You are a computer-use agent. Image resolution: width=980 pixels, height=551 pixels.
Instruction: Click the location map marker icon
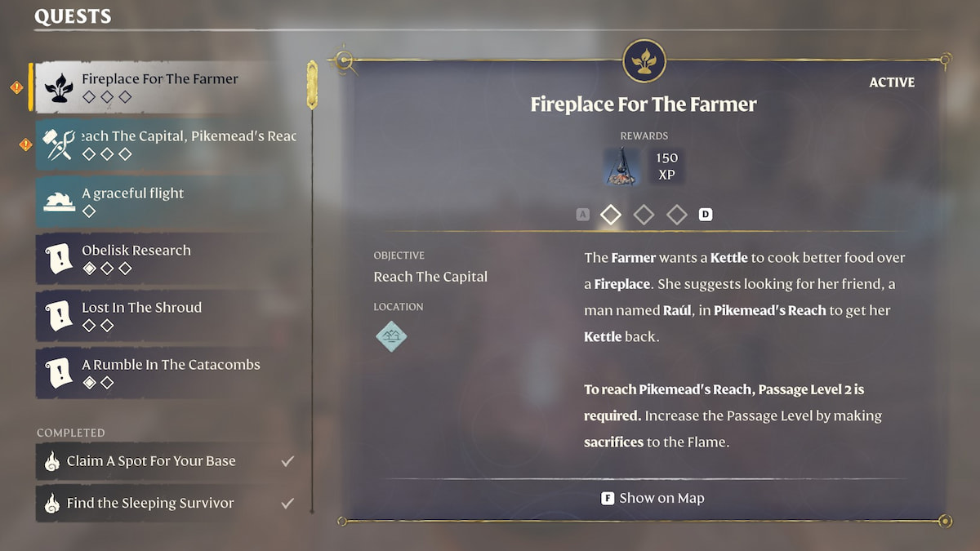click(x=391, y=335)
